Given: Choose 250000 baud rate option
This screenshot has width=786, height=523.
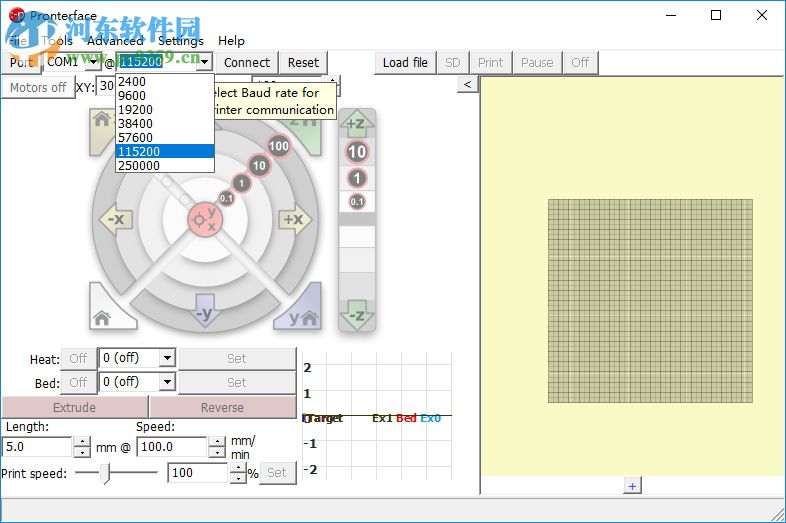Looking at the screenshot, I should tap(165, 165).
